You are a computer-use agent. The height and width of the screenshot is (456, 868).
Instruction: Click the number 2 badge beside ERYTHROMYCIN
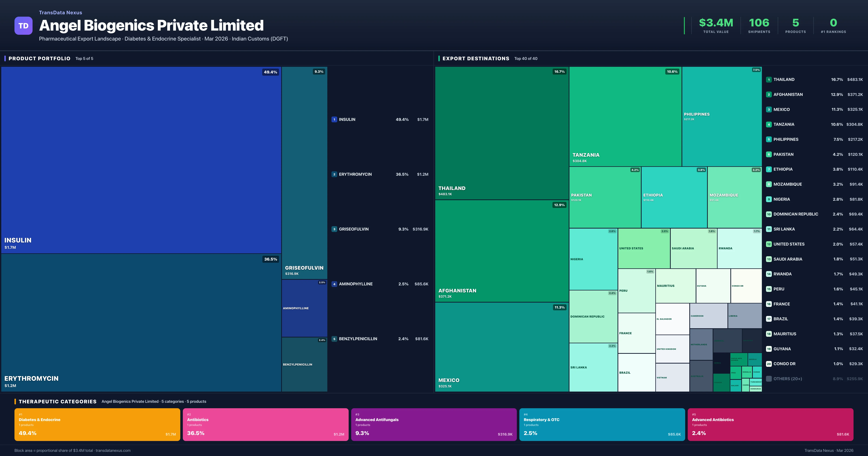pos(334,174)
